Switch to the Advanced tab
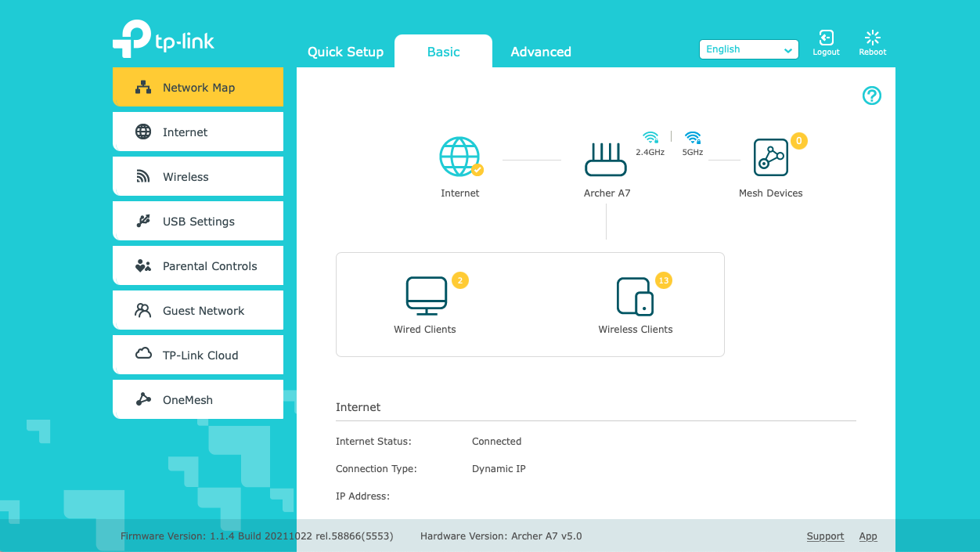This screenshot has height=552, width=980. tap(541, 52)
